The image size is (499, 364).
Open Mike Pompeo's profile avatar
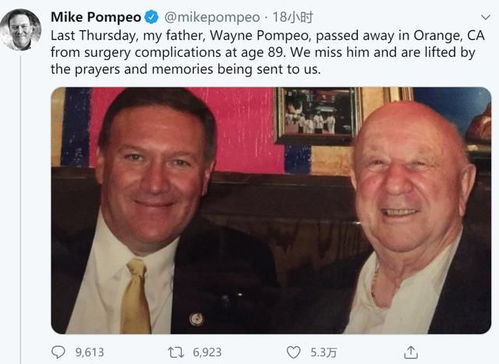click(x=21, y=30)
